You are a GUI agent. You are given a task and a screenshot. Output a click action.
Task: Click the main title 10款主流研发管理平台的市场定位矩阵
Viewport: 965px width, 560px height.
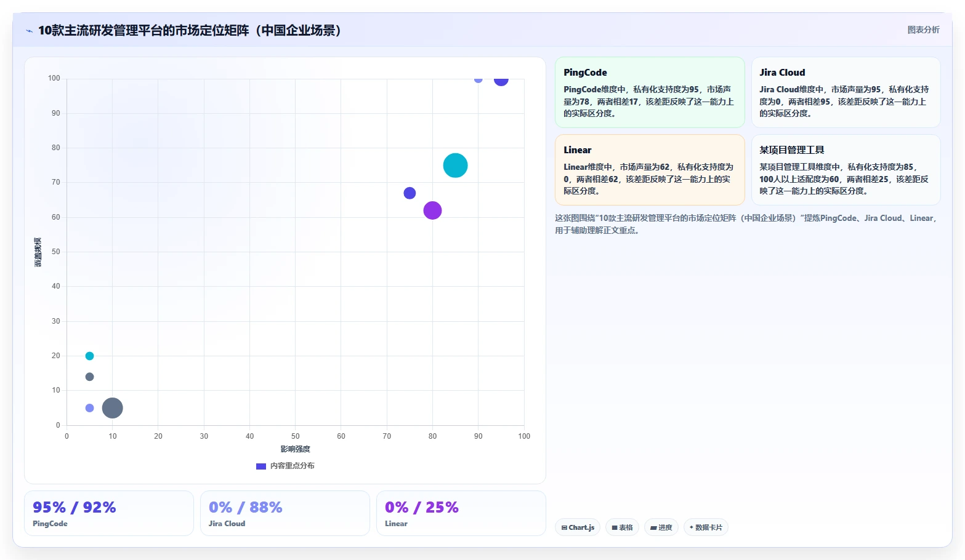pos(190,31)
